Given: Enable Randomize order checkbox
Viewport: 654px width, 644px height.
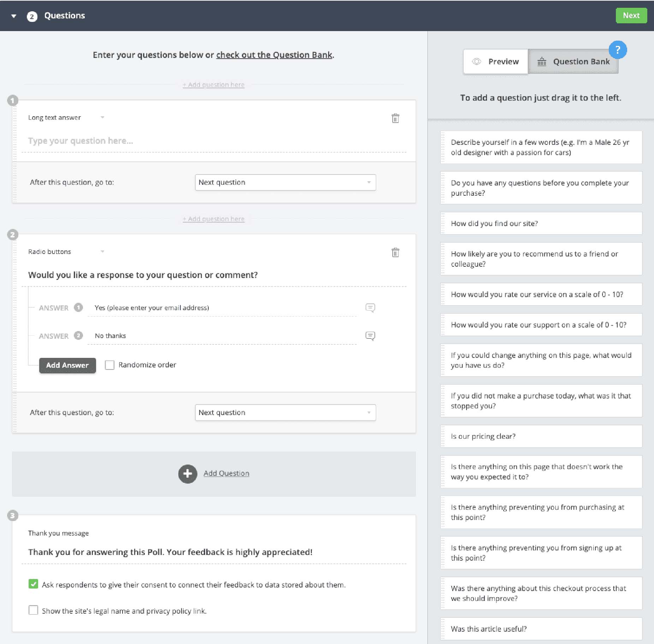Looking at the screenshot, I should coord(109,365).
